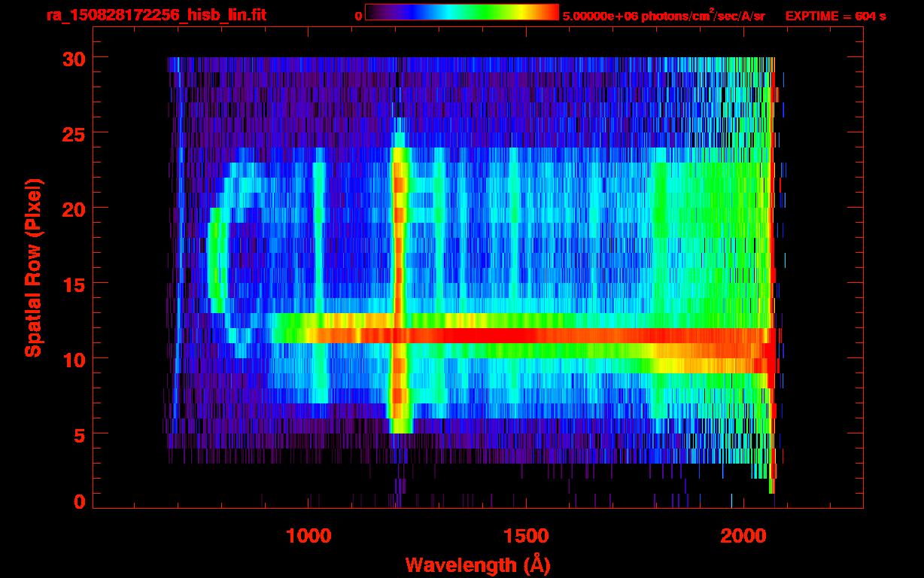Click the colorbar minimum label 0
Viewport: 924px width, 578px height.
[x=358, y=16]
